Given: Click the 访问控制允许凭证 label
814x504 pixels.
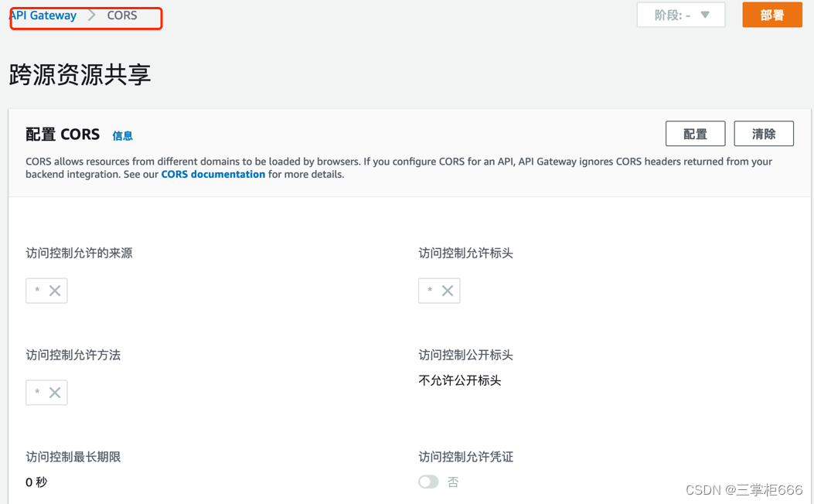Looking at the screenshot, I should click(465, 457).
